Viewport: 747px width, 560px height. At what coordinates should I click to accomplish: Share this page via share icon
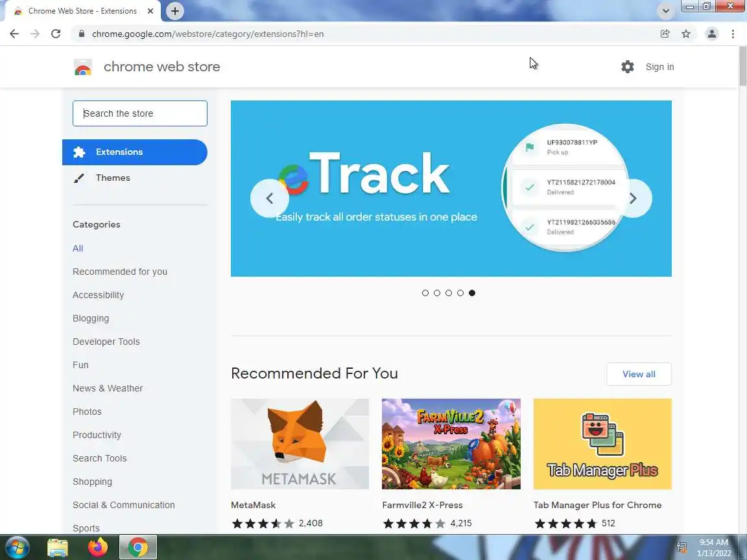click(x=665, y=34)
